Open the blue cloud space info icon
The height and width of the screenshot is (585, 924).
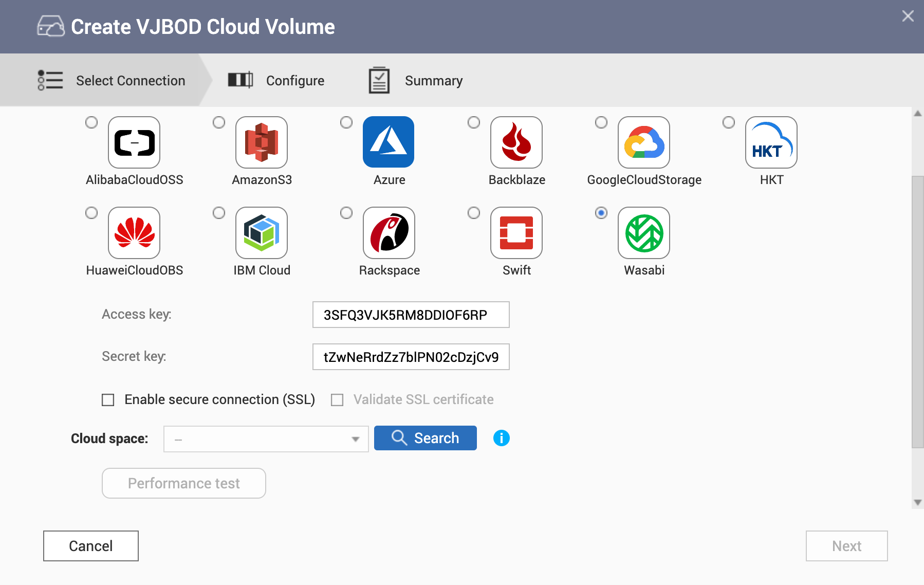(502, 438)
